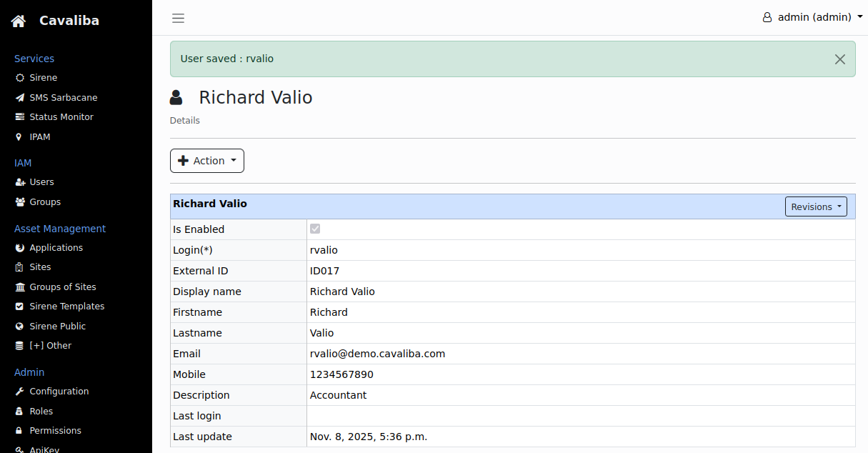Open the Roles admin page
Screen dimensions: 868x453
pos(41,412)
